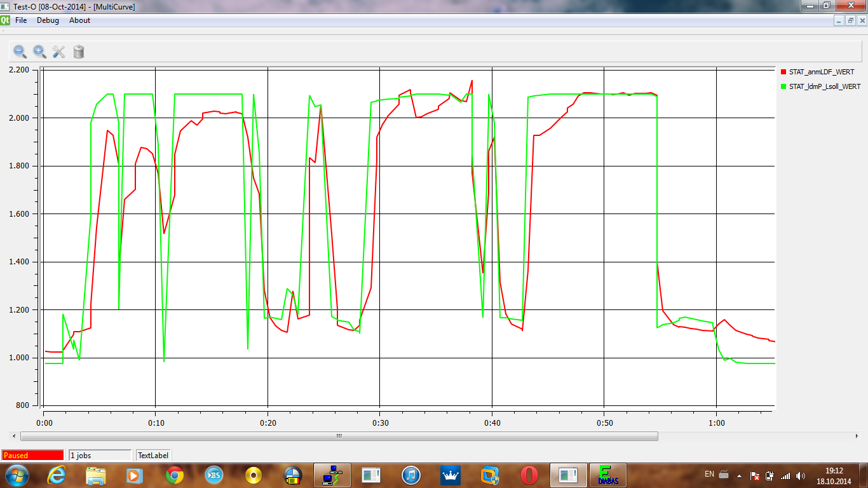The width and height of the screenshot is (868, 488).
Task: Click the volume speaker tray icon
Action: click(801, 475)
